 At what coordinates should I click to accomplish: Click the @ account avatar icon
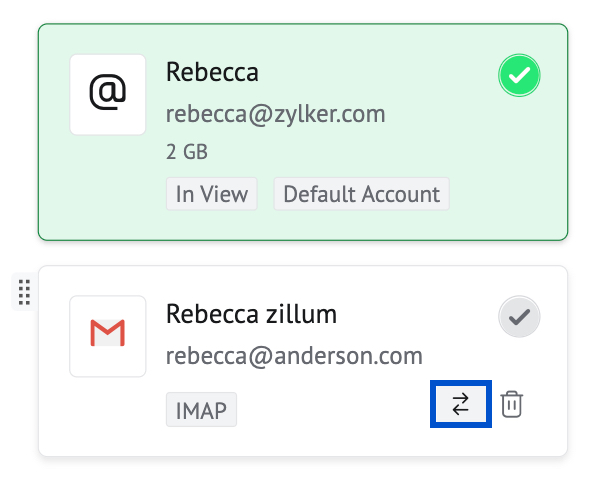[x=108, y=94]
